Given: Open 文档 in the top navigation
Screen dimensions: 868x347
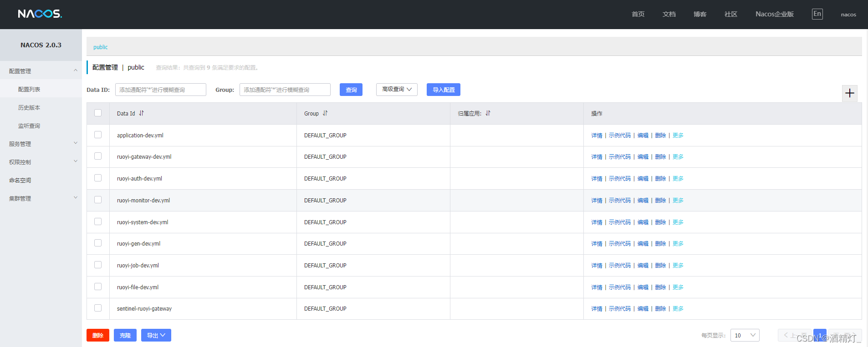Looking at the screenshot, I should tap(669, 14).
